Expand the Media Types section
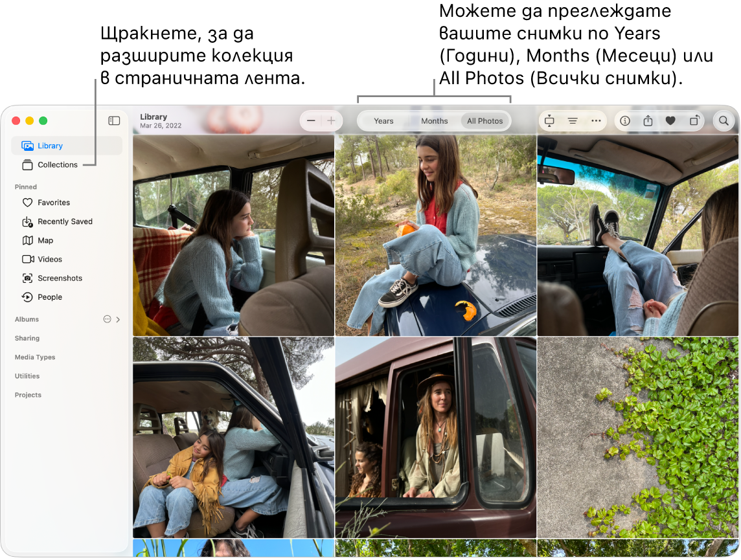This screenshot has height=560, width=741. [x=35, y=357]
